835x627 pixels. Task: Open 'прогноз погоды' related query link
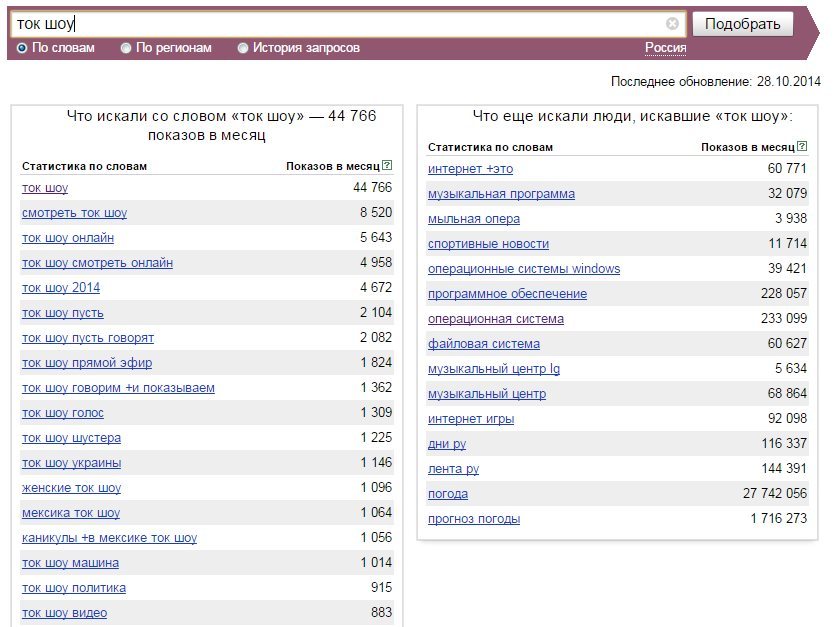pos(474,520)
